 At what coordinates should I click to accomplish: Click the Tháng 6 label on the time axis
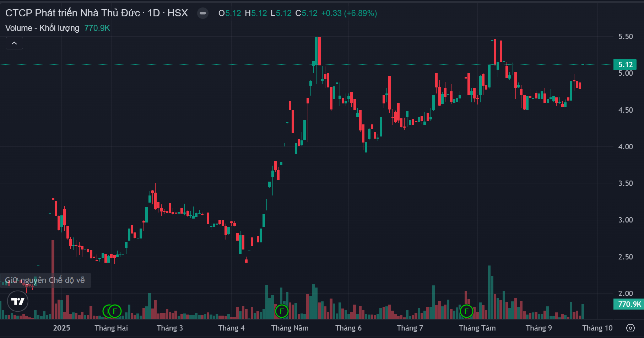pos(348,328)
